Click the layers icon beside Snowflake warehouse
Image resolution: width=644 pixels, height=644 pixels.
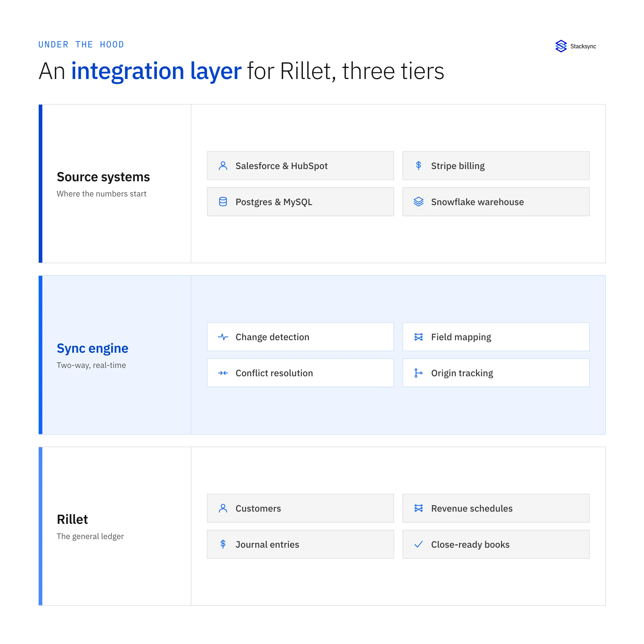point(419,202)
